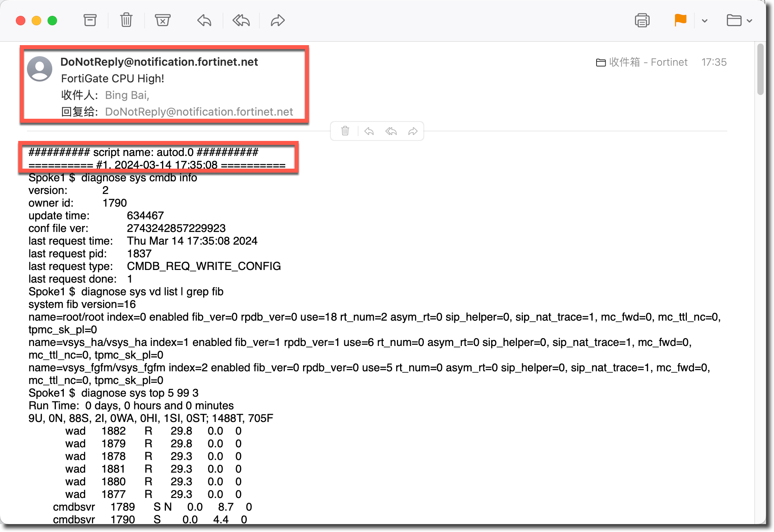Move message to Junk folder
774x532 pixels.
[162, 20]
